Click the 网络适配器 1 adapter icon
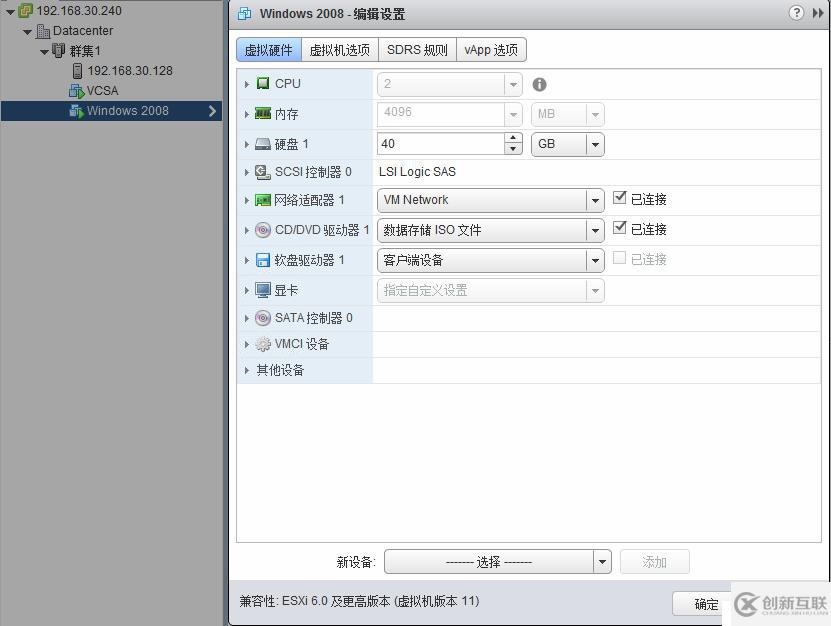Image resolution: width=831 pixels, height=626 pixels. coord(261,199)
